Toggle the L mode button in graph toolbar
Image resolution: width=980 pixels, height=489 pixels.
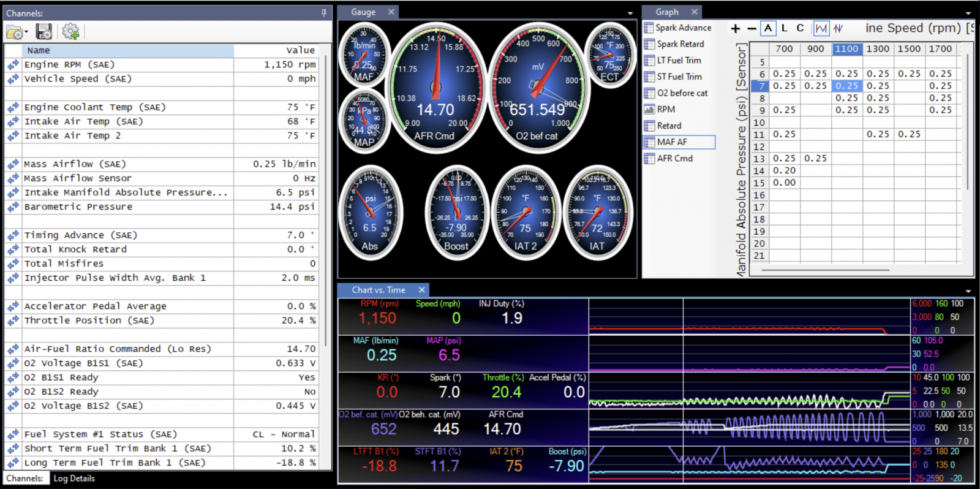[x=784, y=28]
